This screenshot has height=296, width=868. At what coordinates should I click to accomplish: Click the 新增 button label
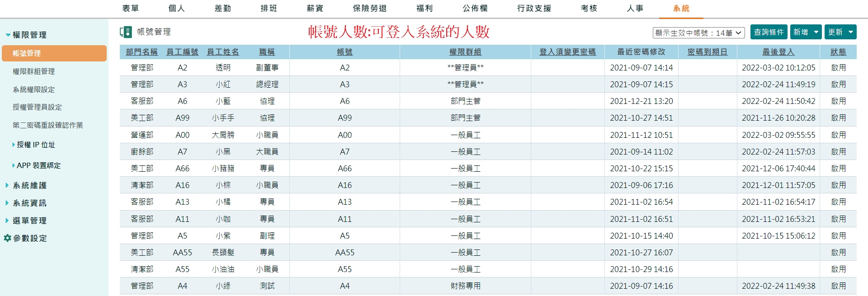[x=801, y=32]
